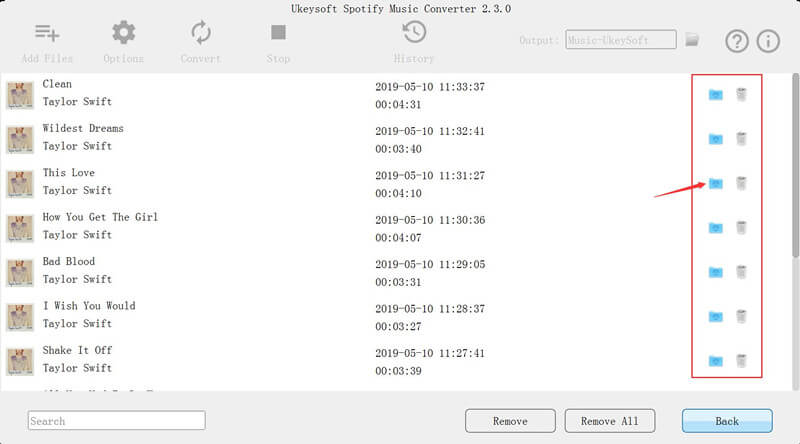
Task: Click the Remove All button
Action: [x=610, y=421]
